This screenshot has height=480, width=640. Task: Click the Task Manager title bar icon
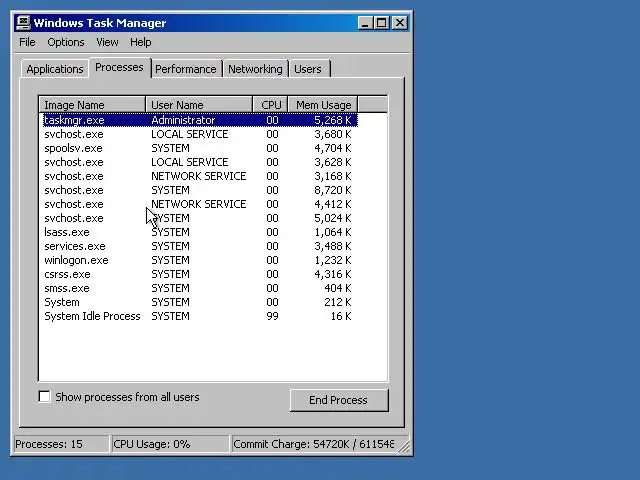point(23,22)
